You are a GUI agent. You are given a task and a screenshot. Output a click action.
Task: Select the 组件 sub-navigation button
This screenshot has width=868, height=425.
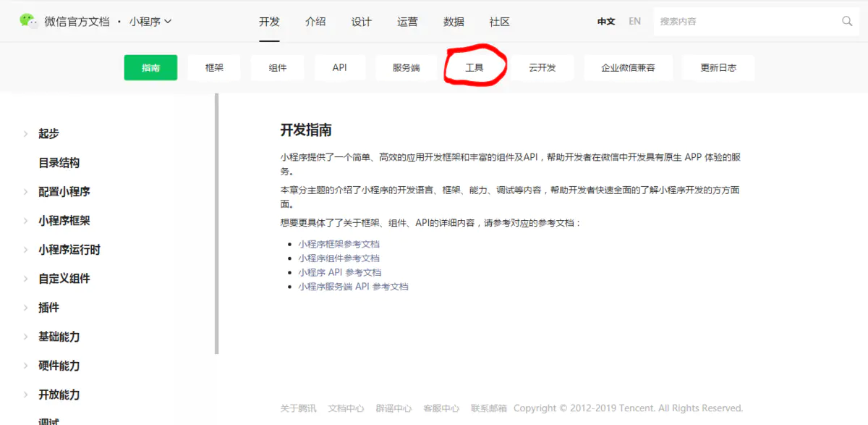point(277,67)
